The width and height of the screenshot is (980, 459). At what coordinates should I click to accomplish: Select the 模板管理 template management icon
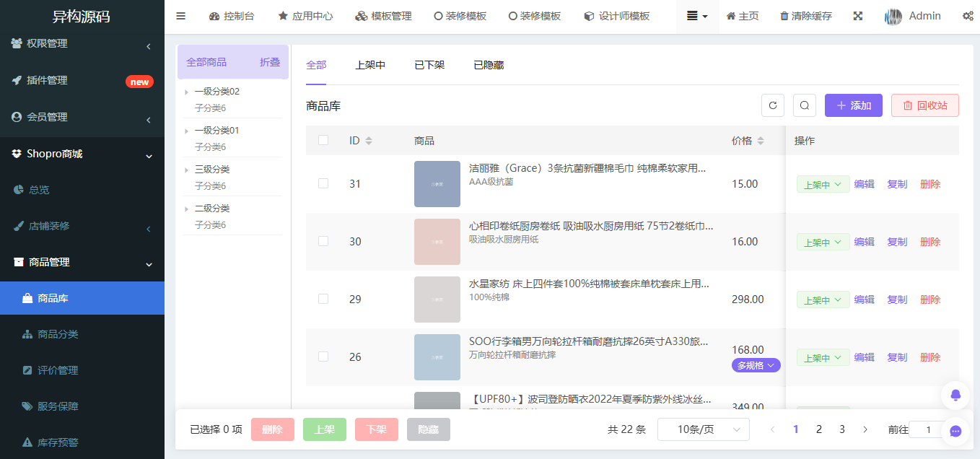(x=382, y=15)
